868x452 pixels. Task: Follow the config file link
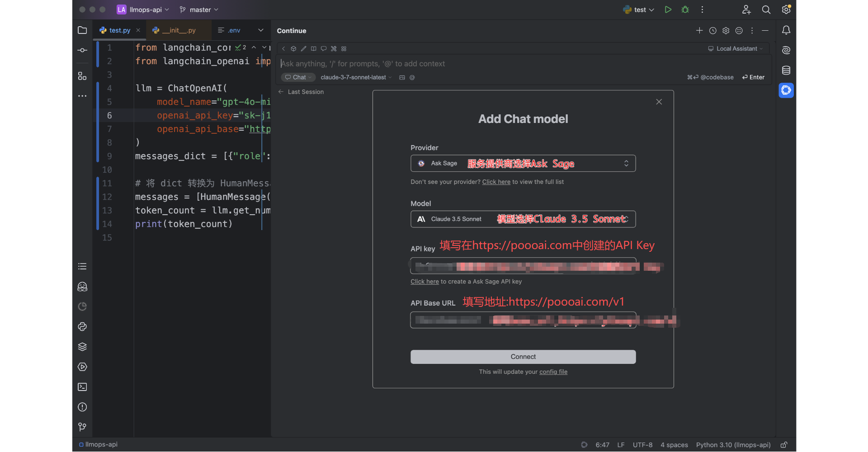[x=553, y=372]
